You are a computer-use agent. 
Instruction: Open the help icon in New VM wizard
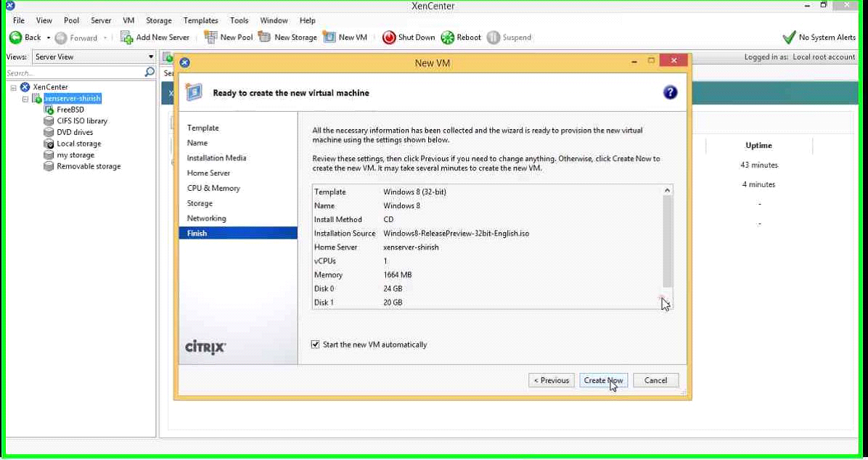[x=670, y=92]
